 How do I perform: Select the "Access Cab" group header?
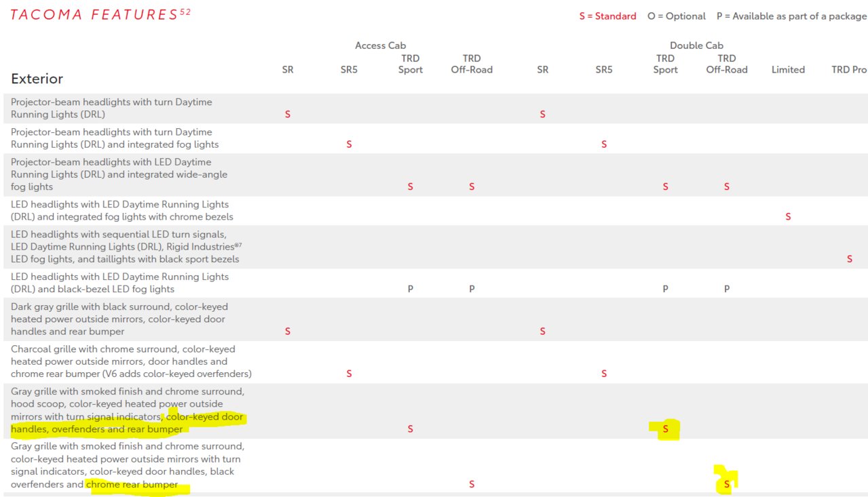(x=380, y=45)
